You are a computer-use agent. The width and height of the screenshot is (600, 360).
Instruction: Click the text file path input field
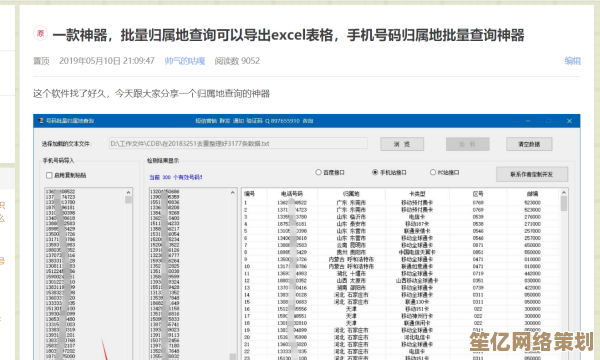point(238,143)
